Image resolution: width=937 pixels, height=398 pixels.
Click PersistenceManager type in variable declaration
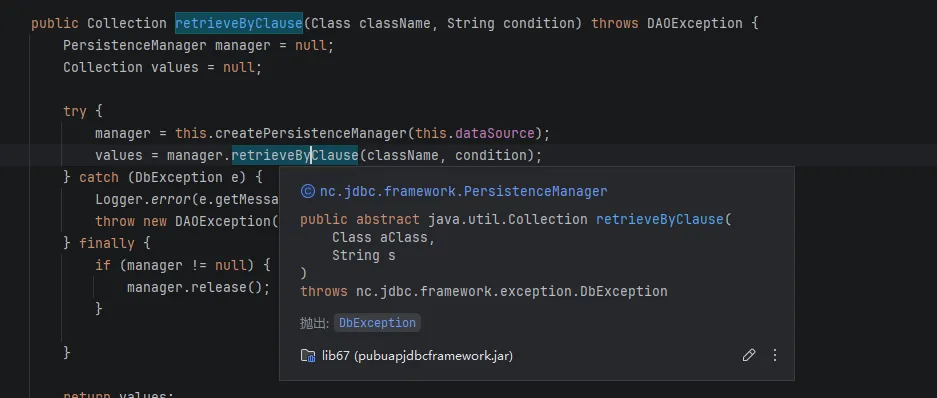pyautogui.click(x=135, y=45)
